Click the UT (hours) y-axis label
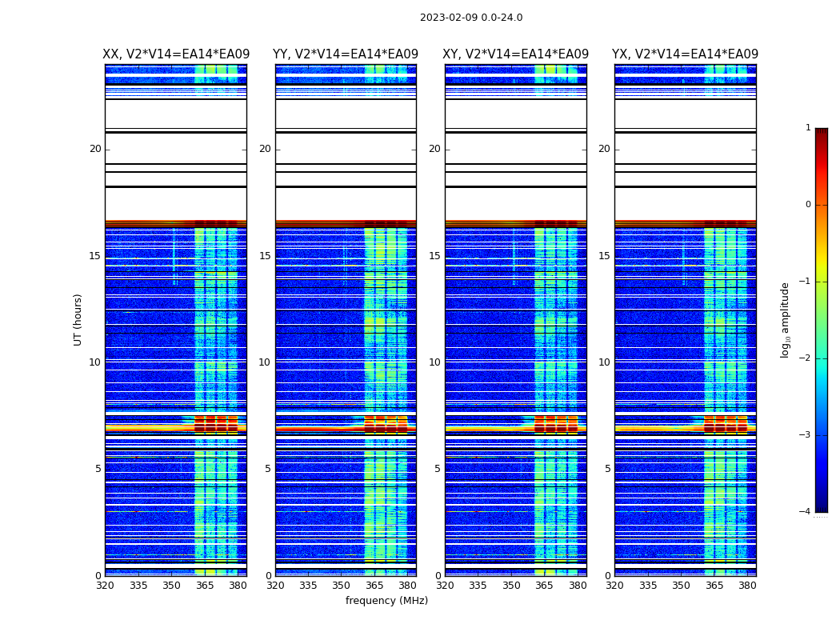Image resolution: width=840 pixels, height=640 pixels. coord(78,320)
